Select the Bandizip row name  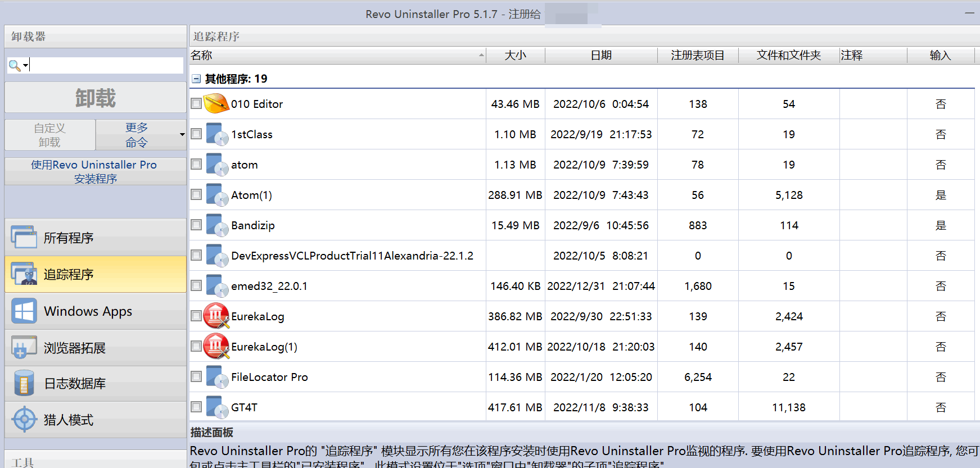pos(253,225)
